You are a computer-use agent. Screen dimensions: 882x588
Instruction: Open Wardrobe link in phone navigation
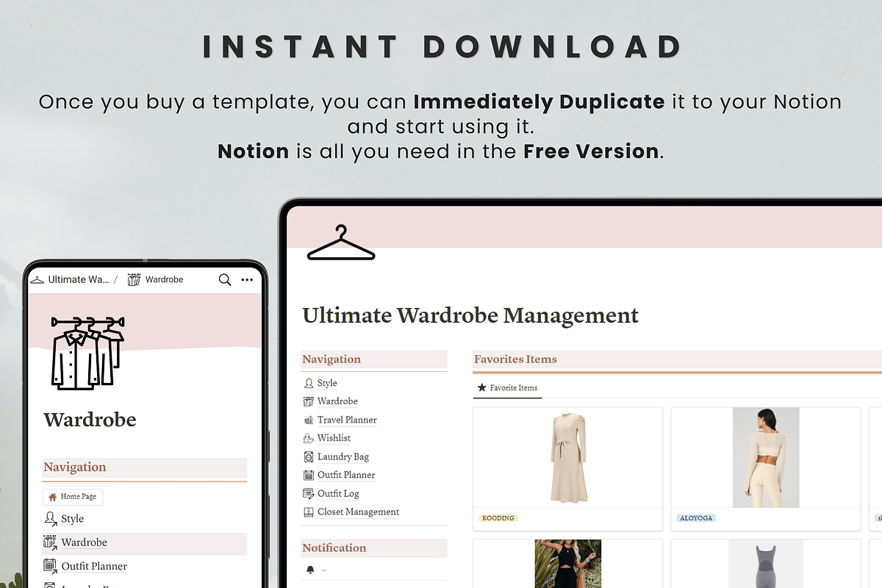(x=84, y=542)
